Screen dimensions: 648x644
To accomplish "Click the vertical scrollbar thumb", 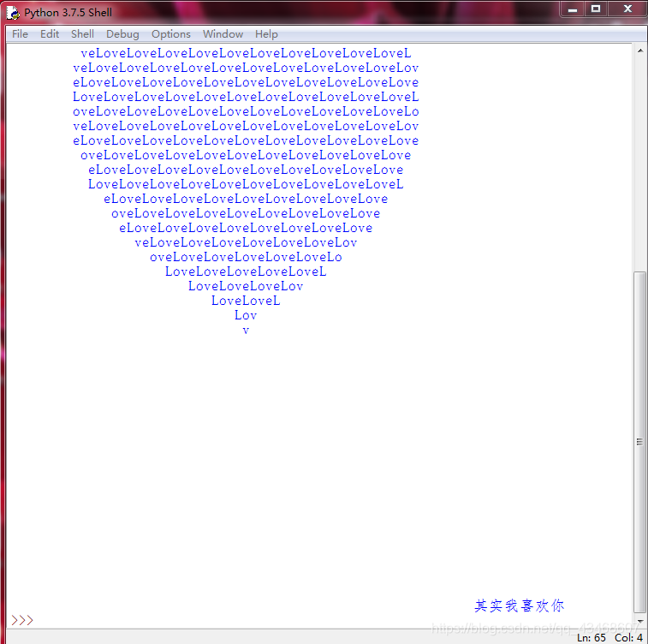I will pos(640,442).
